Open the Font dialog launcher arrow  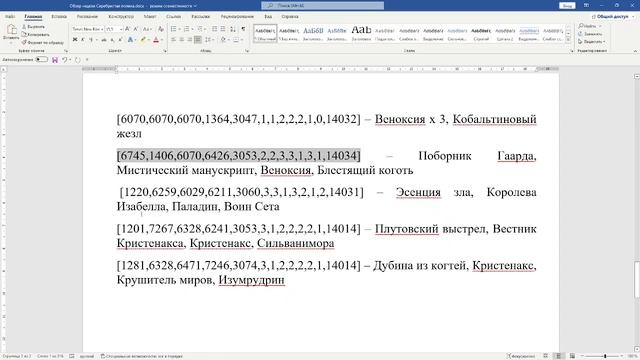(x=165, y=51)
